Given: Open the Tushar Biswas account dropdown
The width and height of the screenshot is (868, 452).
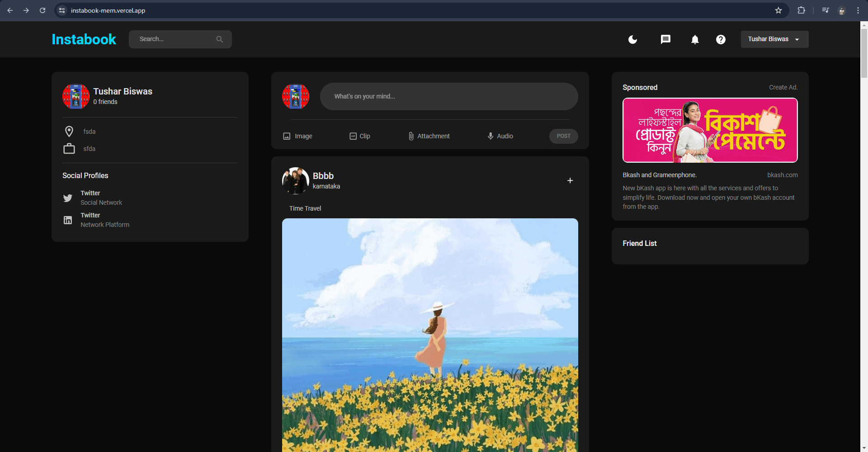Looking at the screenshot, I should coord(774,39).
